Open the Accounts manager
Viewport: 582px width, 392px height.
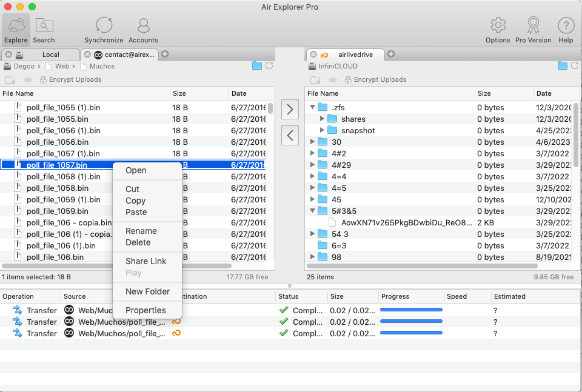[x=143, y=30]
